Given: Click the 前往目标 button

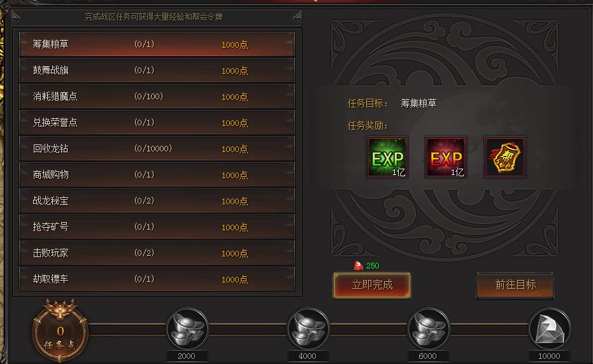Looking at the screenshot, I should (x=515, y=285).
